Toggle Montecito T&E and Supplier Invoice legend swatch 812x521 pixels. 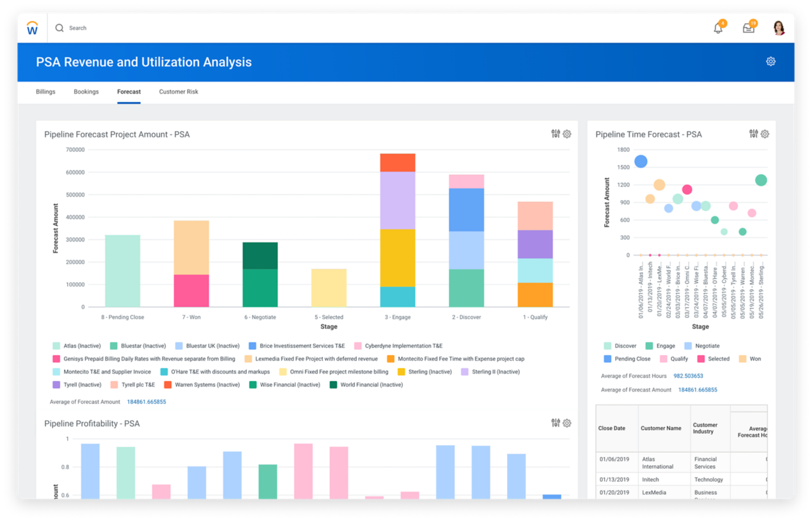pos(56,372)
